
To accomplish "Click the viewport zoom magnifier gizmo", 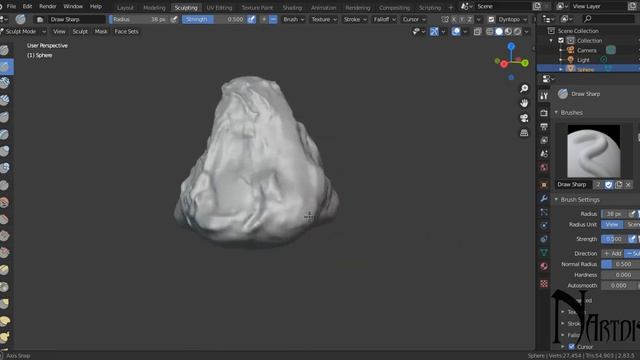I will coord(524,89).
